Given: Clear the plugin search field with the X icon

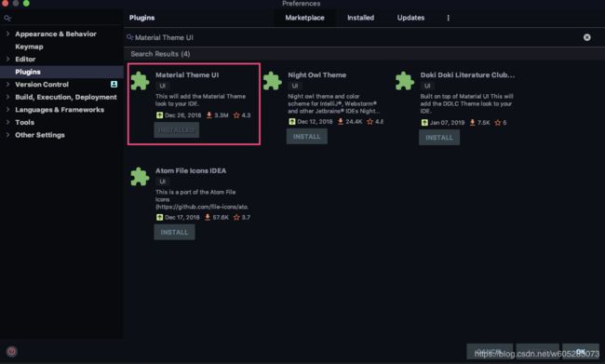Looking at the screenshot, I should [x=587, y=37].
